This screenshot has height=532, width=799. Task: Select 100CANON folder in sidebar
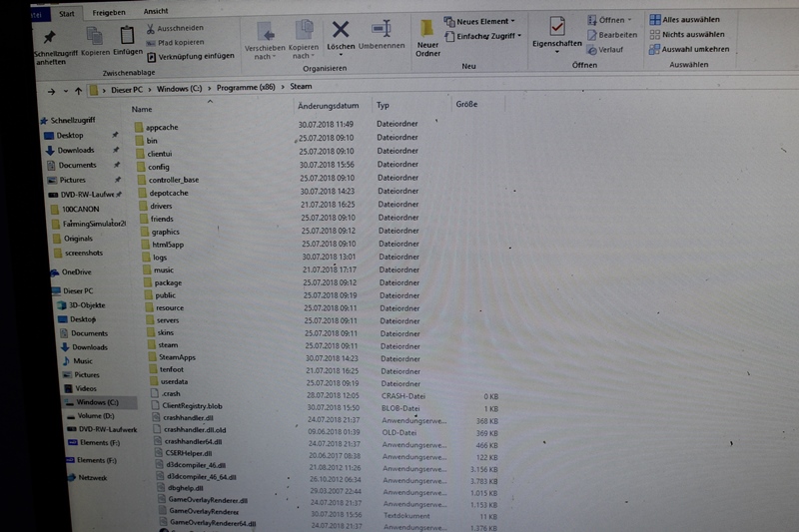[x=75, y=210]
